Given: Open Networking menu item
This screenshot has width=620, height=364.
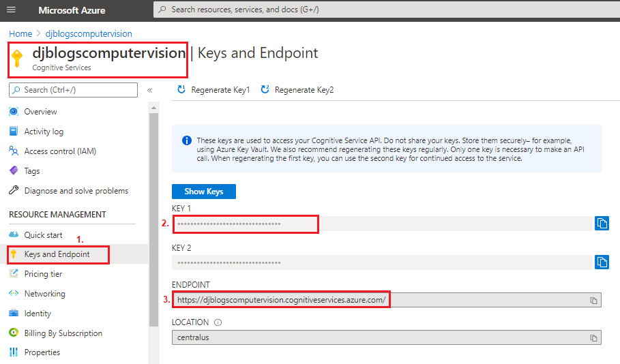Looking at the screenshot, I should 45,294.
